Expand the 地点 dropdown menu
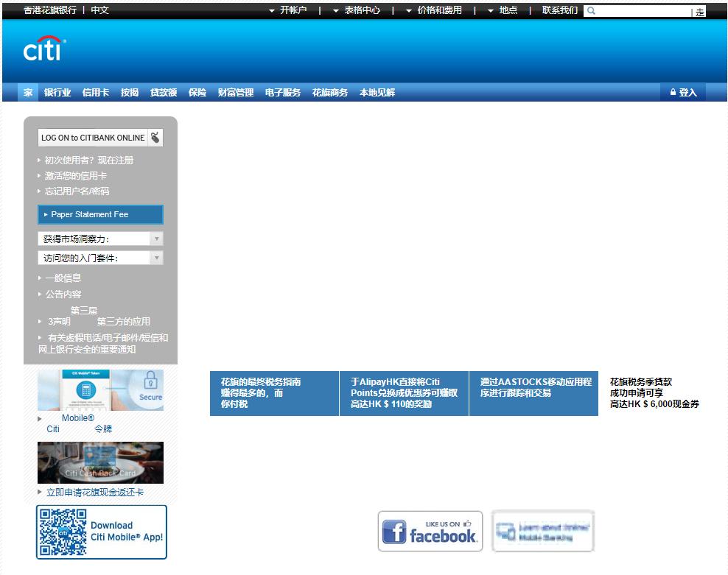This screenshot has height=575, width=728. (503, 10)
